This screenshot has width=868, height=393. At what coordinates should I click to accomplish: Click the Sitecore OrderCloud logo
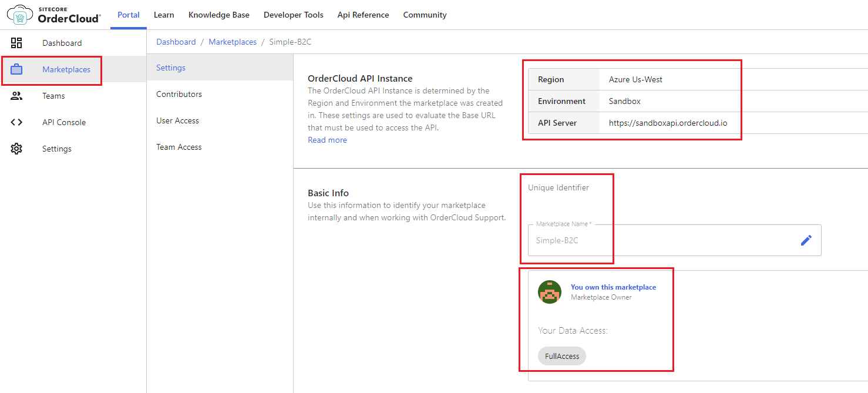pos(53,15)
